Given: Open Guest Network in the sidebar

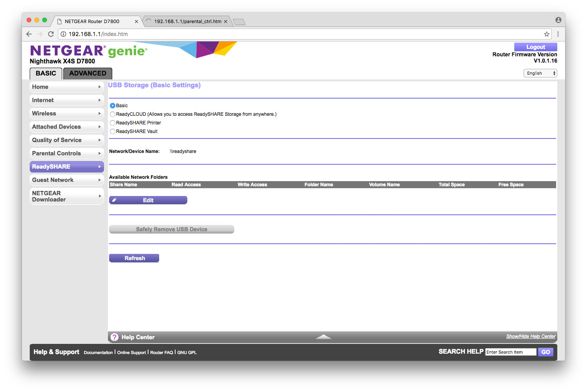Looking at the screenshot, I should click(x=66, y=180).
